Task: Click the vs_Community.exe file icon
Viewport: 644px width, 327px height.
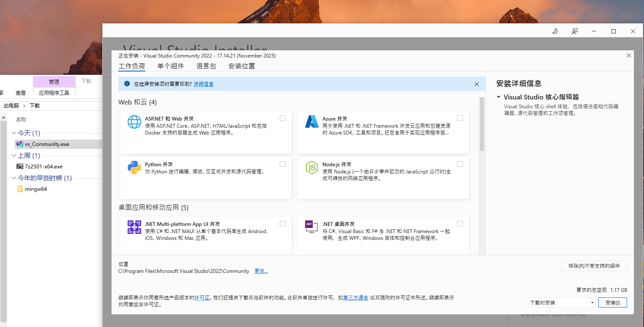Action: coord(19,144)
